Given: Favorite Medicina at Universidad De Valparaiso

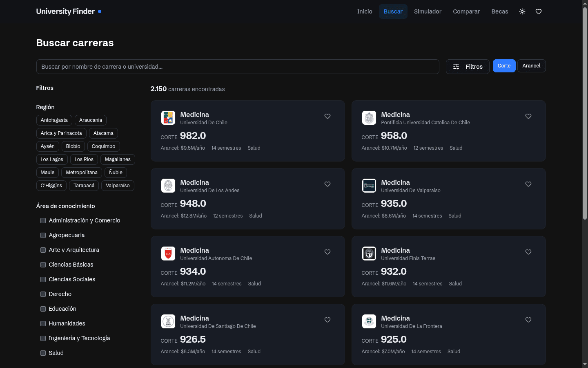Looking at the screenshot, I should 528,184.
